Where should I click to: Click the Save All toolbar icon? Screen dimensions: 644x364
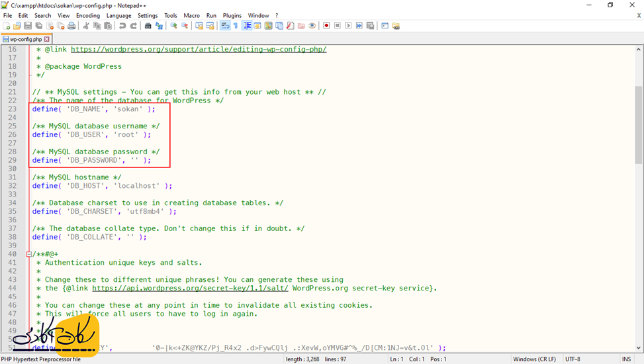coord(39,26)
